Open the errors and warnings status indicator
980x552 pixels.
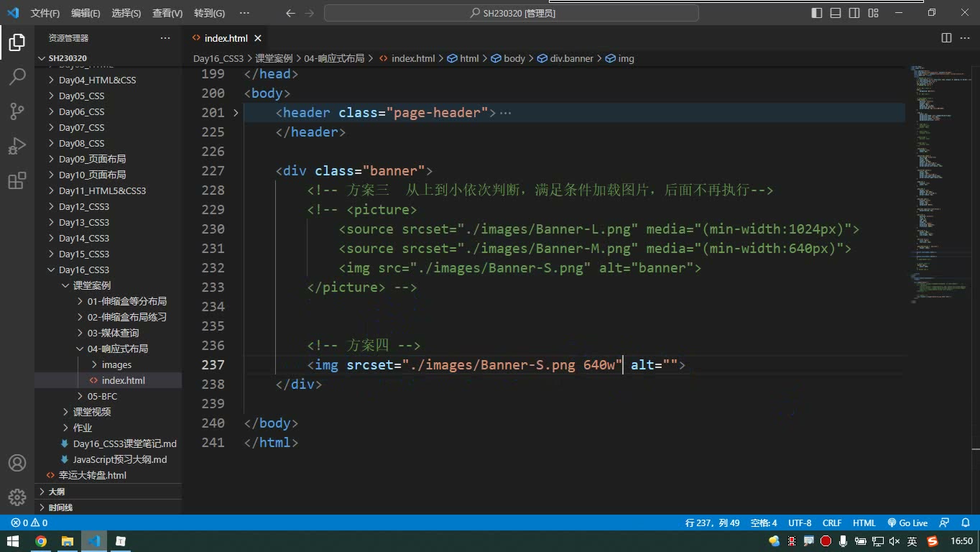coord(29,523)
